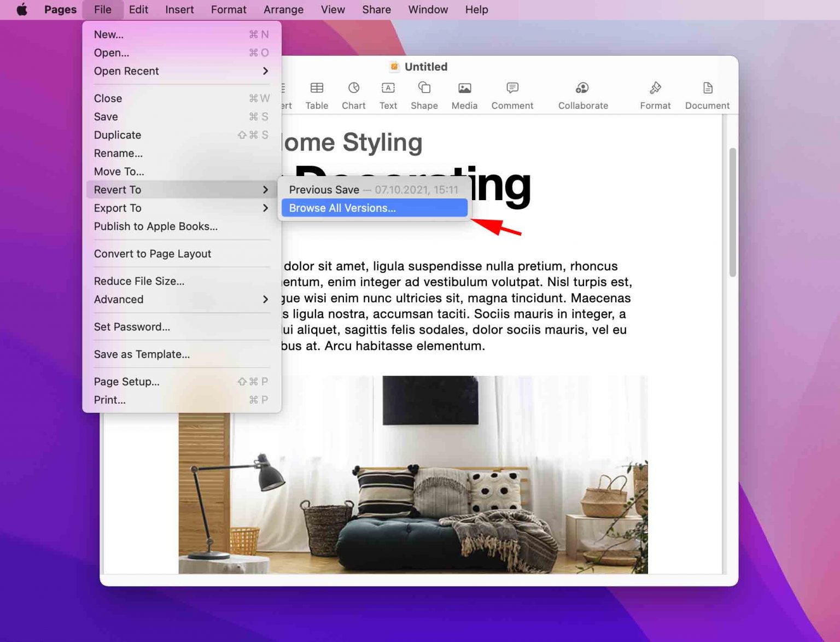Add a Comment with the toolbar icon
The width and height of the screenshot is (840, 642).
[x=511, y=93]
